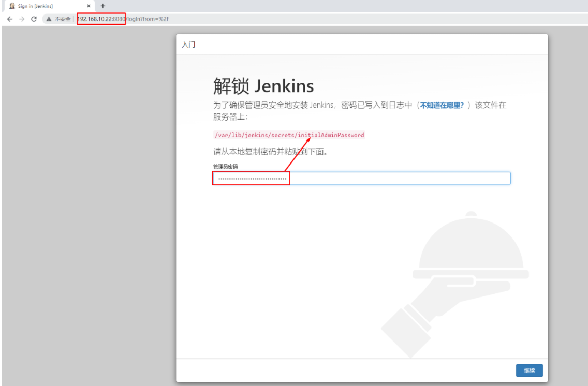Click the browser back arrow
This screenshot has height=386, width=588.
click(x=10, y=19)
